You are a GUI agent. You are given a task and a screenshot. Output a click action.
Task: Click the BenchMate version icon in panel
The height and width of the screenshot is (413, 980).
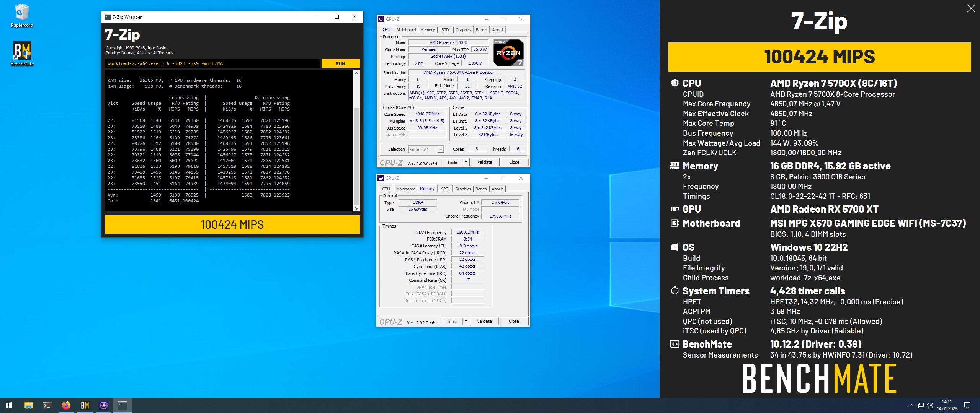tap(675, 344)
